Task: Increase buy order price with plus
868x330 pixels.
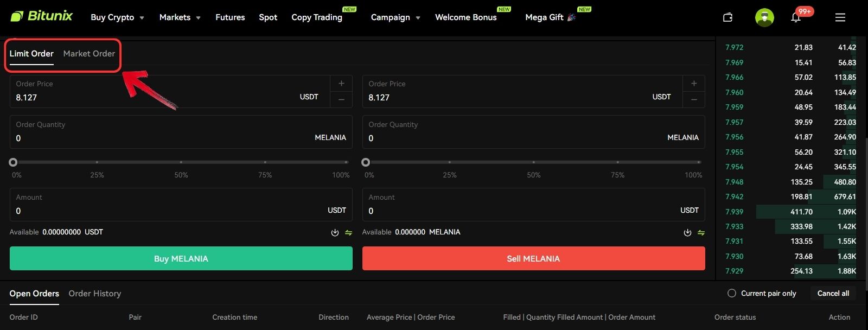Action: pyautogui.click(x=341, y=84)
